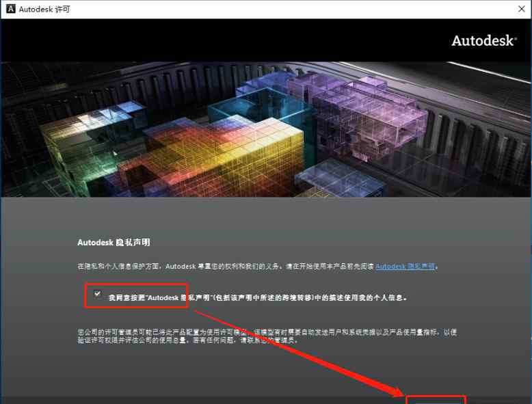The height and width of the screenshot is (404, 532).
Task: Click the 'Autodesk 隐私声明' heading text
Action: [x=114, y=243]
